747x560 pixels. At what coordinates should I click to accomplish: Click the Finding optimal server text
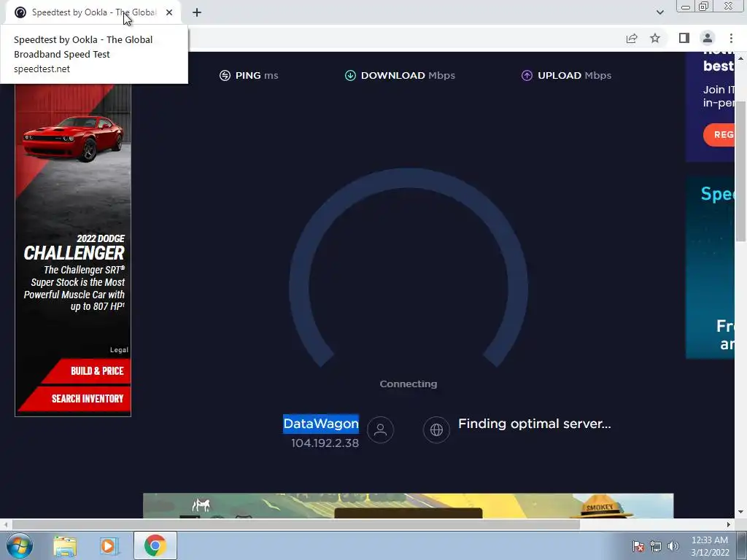(x=534, y=424)
